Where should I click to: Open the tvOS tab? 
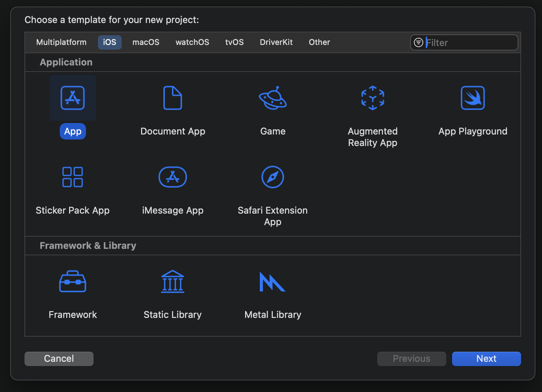pos(235,42)
